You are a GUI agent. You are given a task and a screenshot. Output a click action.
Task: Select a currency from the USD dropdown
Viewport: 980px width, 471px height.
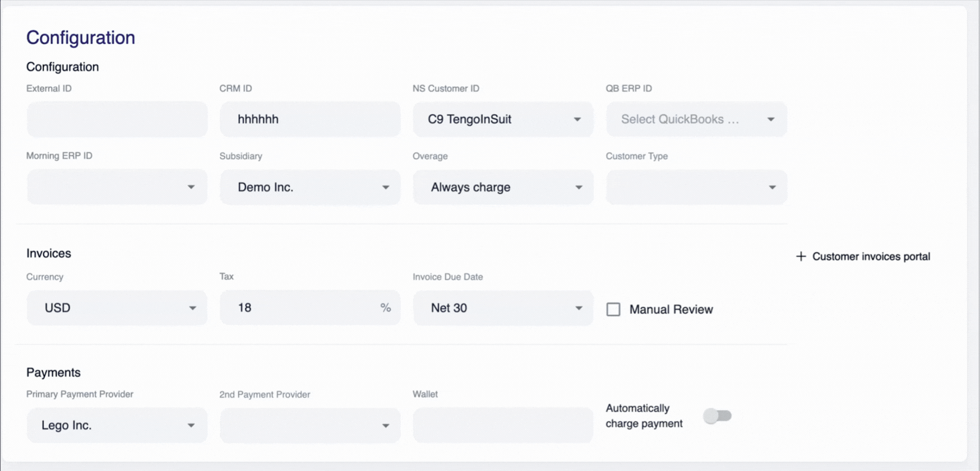pyautogui.click(x=117, y=307)
